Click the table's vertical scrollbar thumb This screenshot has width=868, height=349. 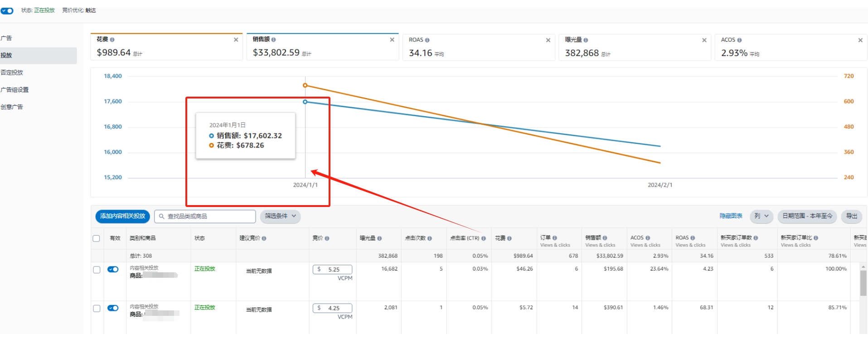pyautogui.click(x=863, y=283)
